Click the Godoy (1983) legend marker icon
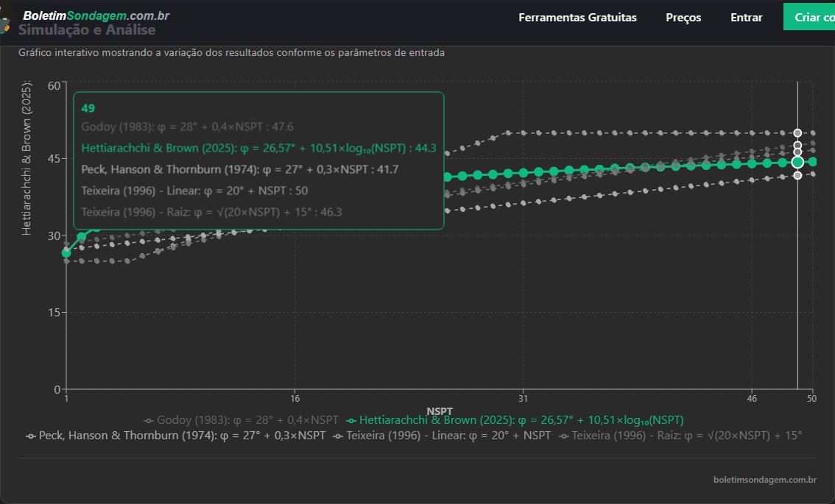 pyautogui.click(x=149, y=420)
